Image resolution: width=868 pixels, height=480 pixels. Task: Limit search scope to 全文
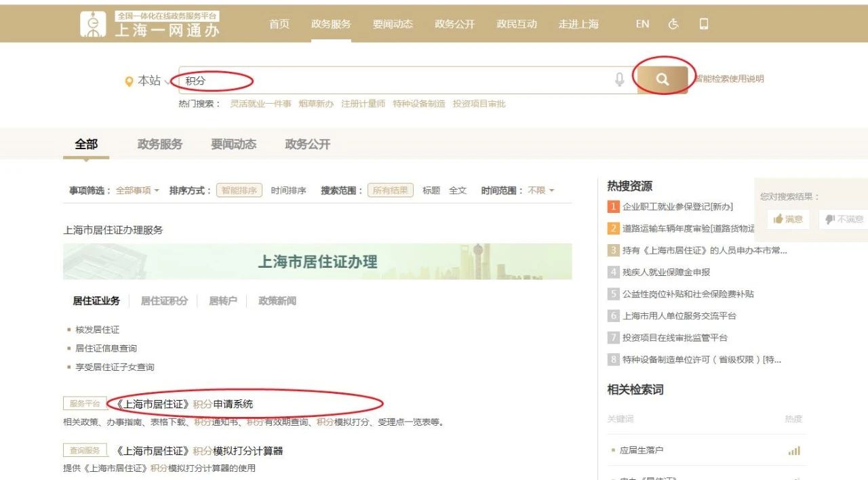click(458, 191)
